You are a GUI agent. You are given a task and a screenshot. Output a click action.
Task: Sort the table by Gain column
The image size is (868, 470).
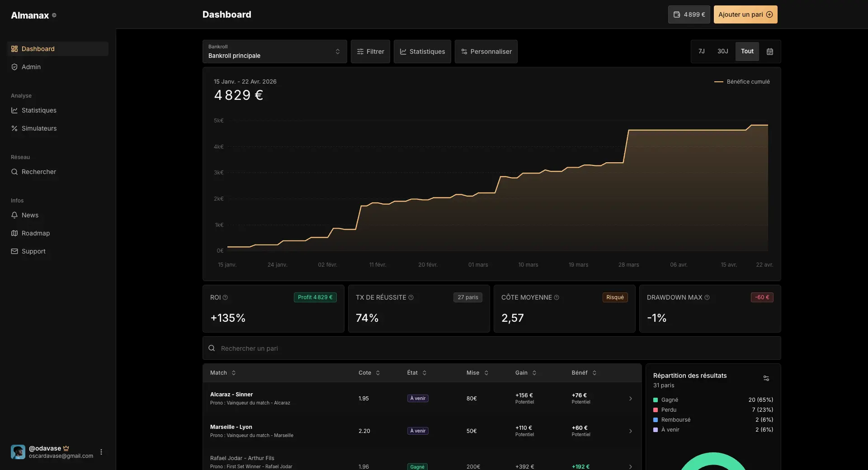click(x=526, y=373)
